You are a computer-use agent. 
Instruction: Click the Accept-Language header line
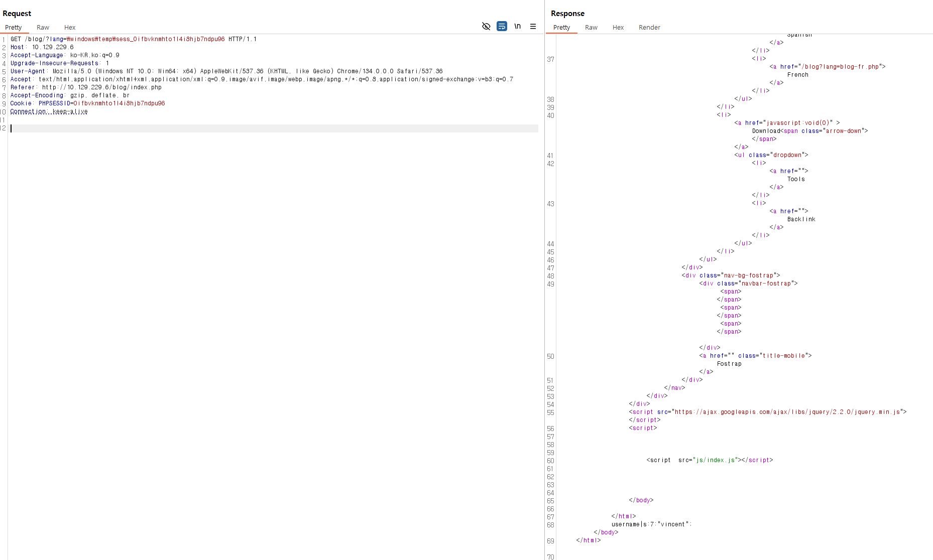65,55
